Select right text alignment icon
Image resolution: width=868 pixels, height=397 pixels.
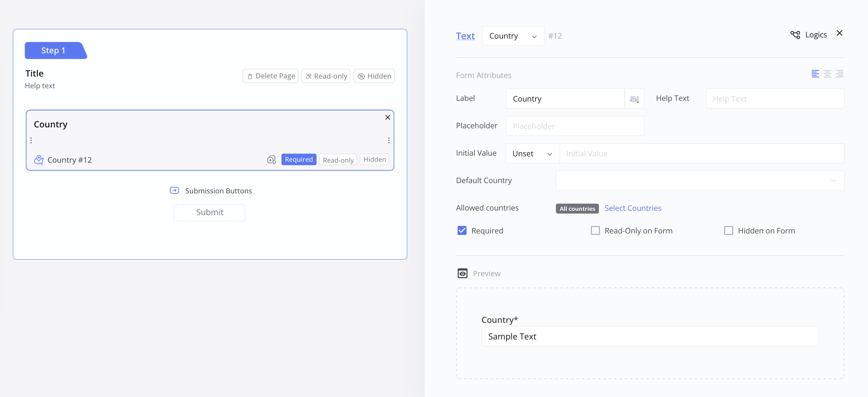coord(839,74)
